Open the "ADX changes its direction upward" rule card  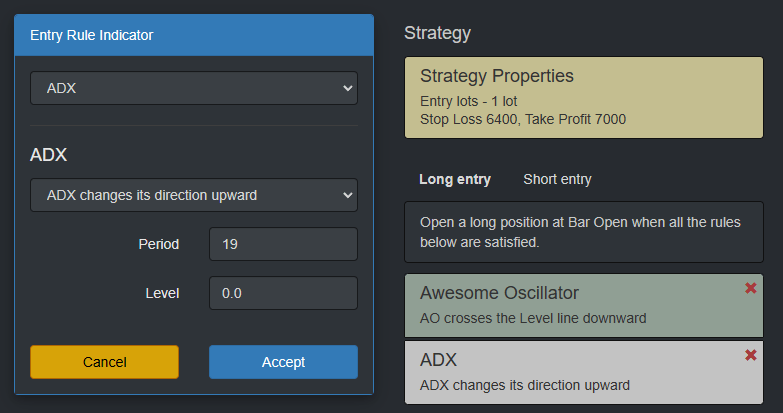pyautogui.click(x=580, y=372)
